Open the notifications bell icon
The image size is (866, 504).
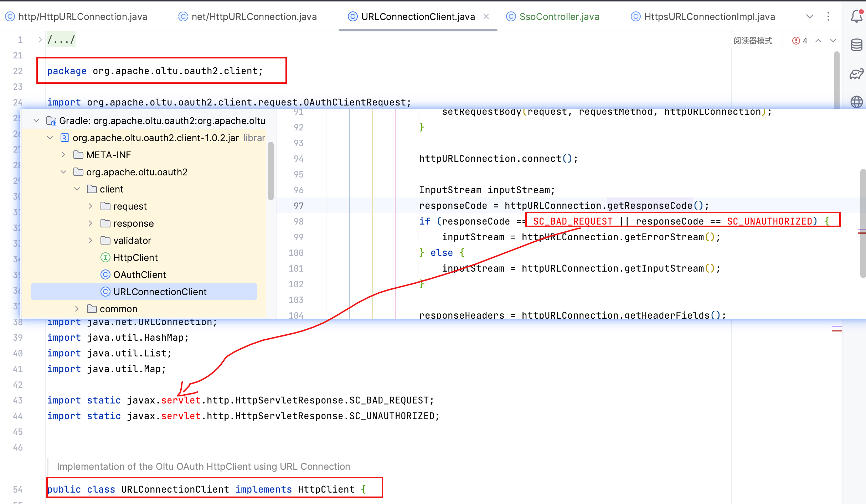(x=856, y=16)
